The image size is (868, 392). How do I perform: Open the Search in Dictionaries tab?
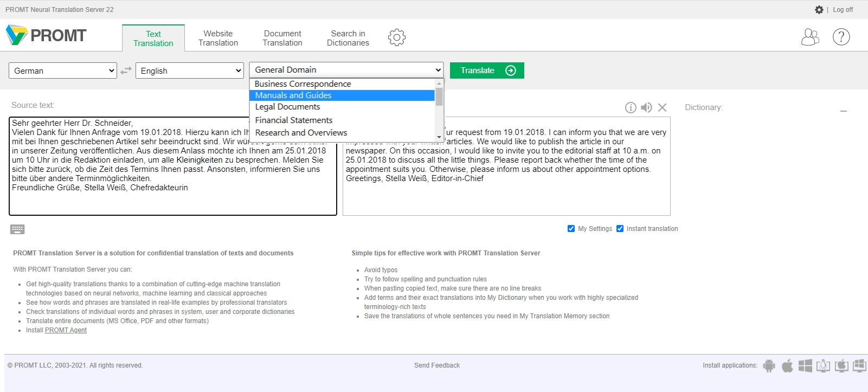(348, 38)
